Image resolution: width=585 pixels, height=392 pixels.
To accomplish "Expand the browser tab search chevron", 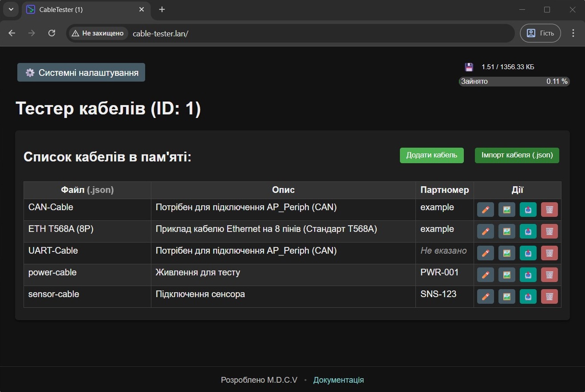I will 11,9.
